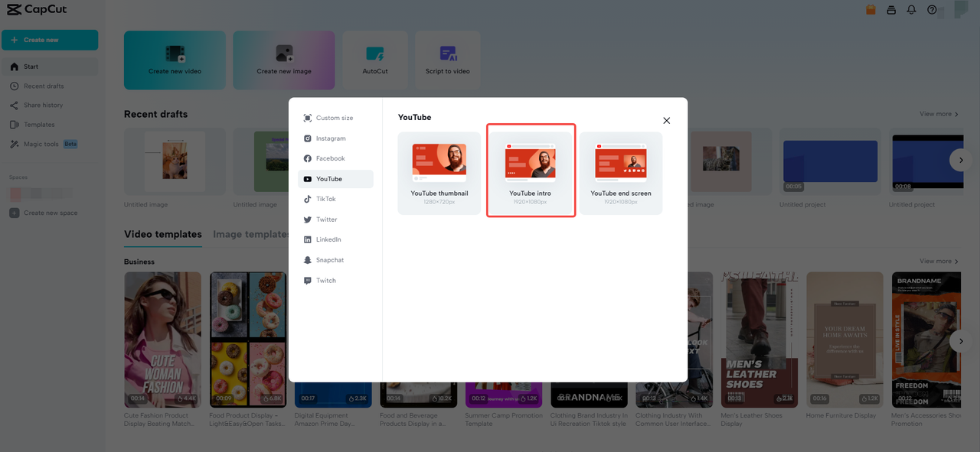The height and width of the screenshot is (452, 980).
Task: Open the Untitled project draft lasting 00:05
Action: 831,162
